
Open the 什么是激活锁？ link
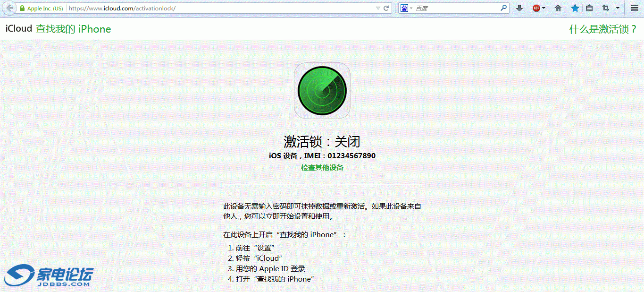(x=603, y=29)
